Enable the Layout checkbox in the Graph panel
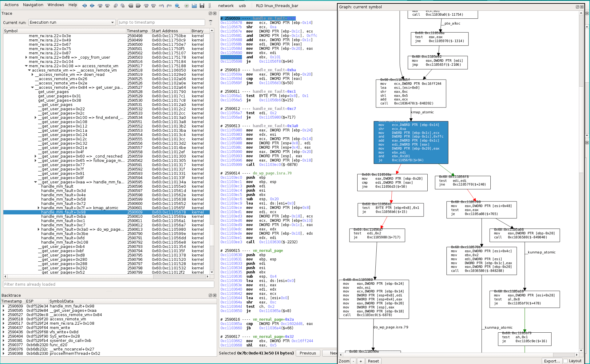Viewport: 590px width, 364px height. 566,361
